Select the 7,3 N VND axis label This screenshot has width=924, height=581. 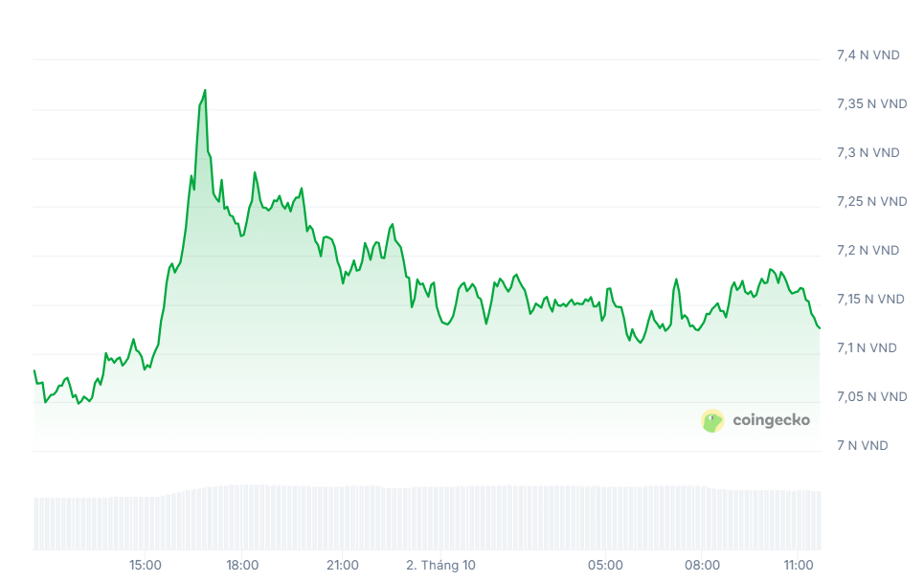coord(868,152)
